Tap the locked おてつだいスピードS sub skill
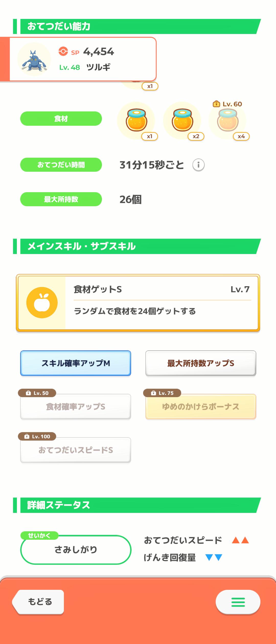The image size is (276, 644). 76,450
